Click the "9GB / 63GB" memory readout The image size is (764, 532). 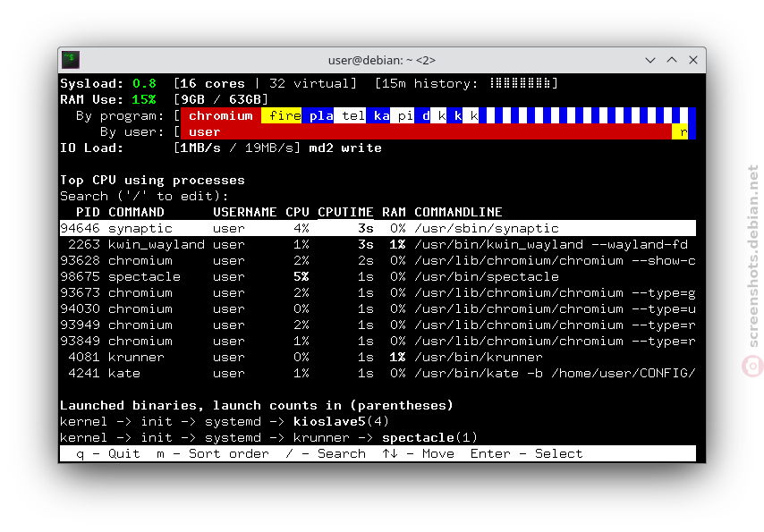point(221,99)
